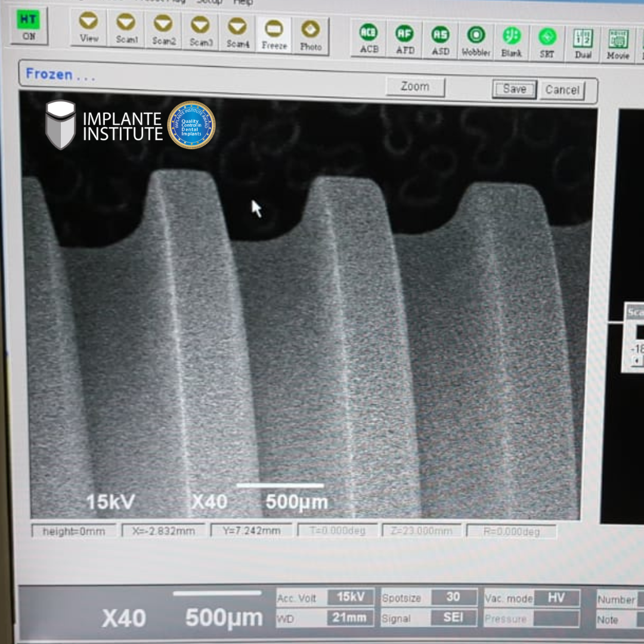This screenshot has width=644, height=644.
Task: Run ACB auto contrast brightness
Action: pyautogui.click(x=369, y=38)
